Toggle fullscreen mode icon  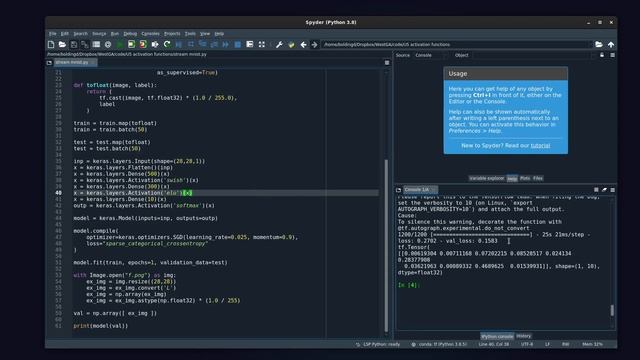point(262,44)
